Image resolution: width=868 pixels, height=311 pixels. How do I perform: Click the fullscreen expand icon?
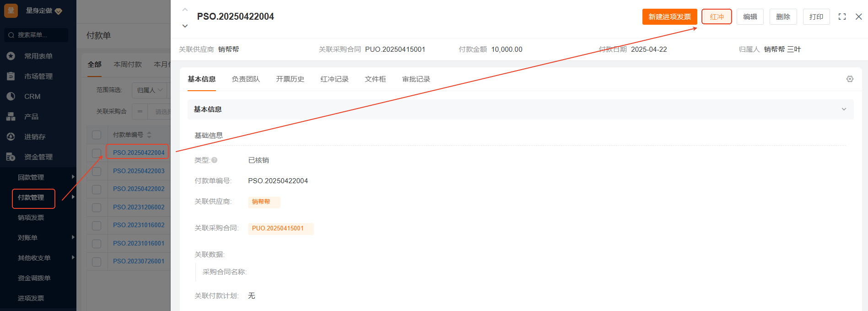pos(842,16)
